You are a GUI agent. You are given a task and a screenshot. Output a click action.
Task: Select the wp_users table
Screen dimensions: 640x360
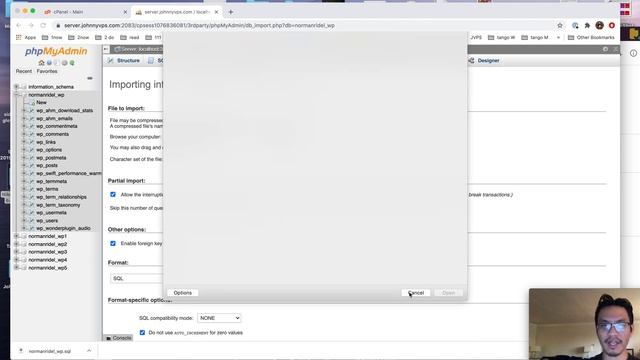(x=47, y=220)
